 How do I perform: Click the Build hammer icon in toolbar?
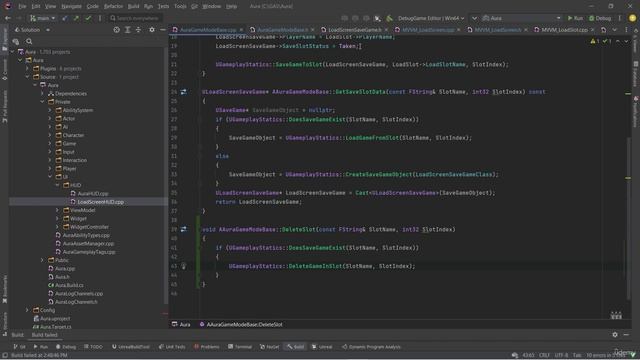pyautogui.click(x=389, y=18)
